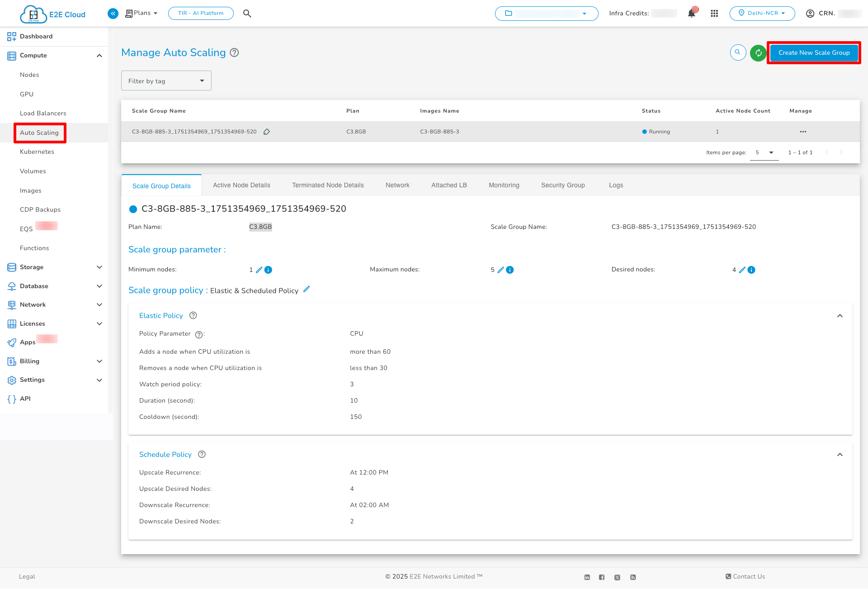Collapse the Elastic Policy section
This screenshot has height=589, width=868.
840,316
